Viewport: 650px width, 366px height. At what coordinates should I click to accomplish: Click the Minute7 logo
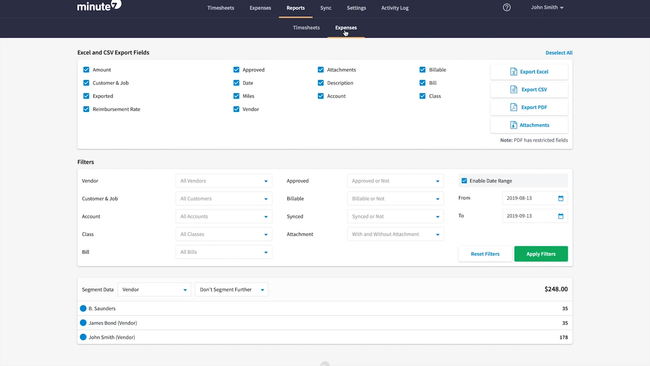[x=99, y=6]
